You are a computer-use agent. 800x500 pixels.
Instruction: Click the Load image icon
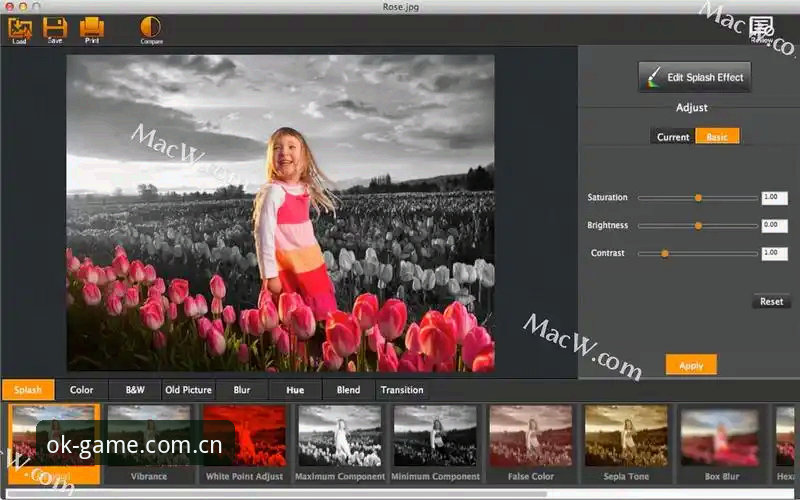pos(20,30)
